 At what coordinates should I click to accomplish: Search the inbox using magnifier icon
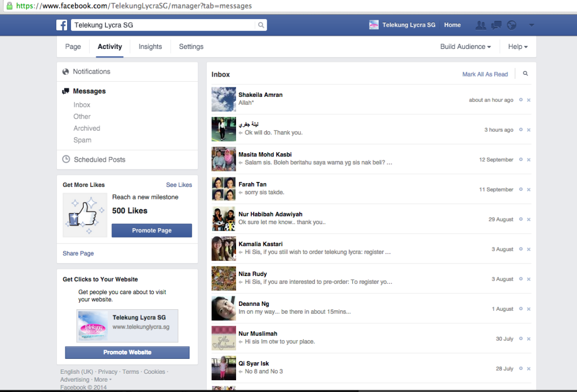[526, 74]
